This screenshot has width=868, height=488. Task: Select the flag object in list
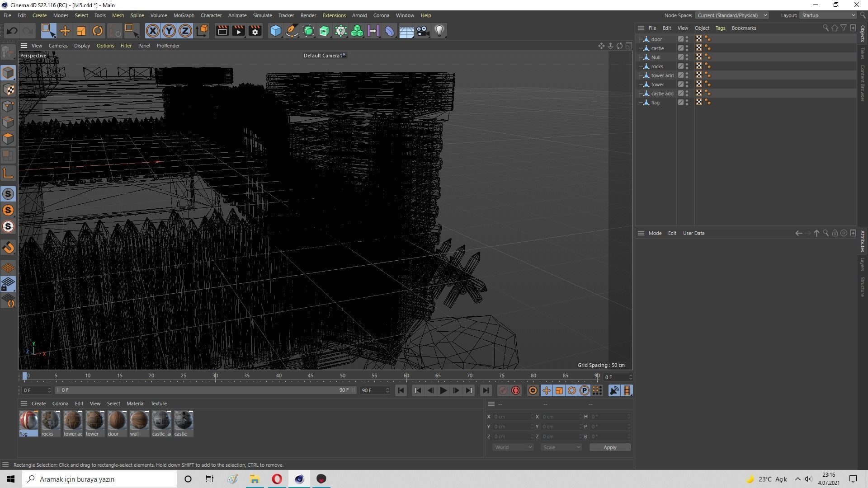tap(655, 103)
